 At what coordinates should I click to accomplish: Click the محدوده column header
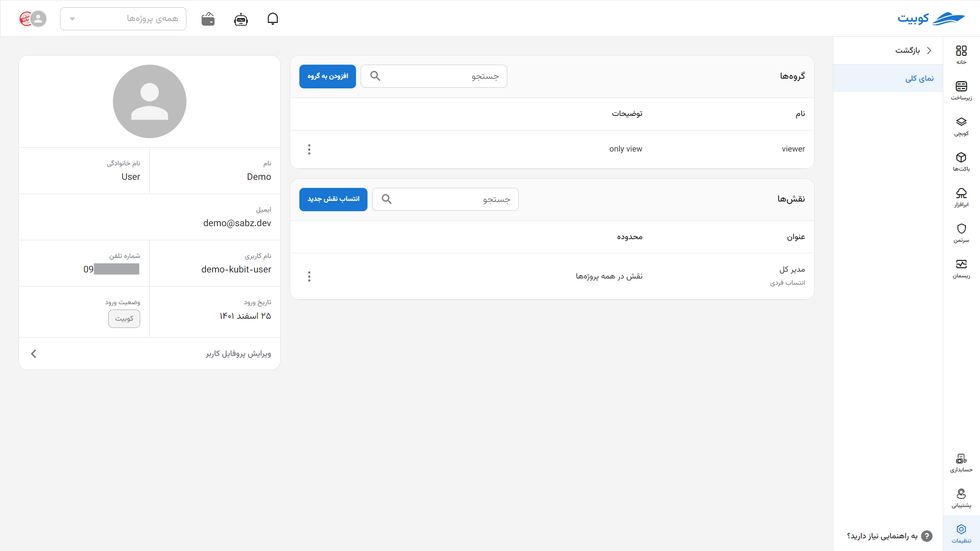click(630, 237)
